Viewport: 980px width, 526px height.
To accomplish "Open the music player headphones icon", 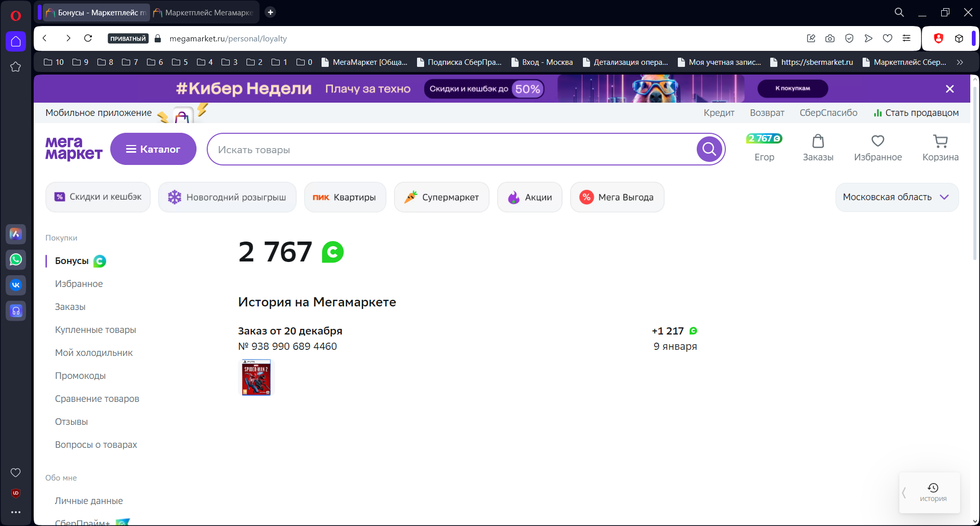I will pyautogui.click(x=16, y=310).
